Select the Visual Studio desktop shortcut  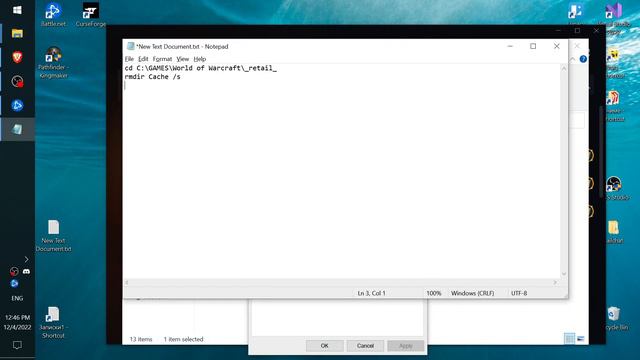[613, 18]
